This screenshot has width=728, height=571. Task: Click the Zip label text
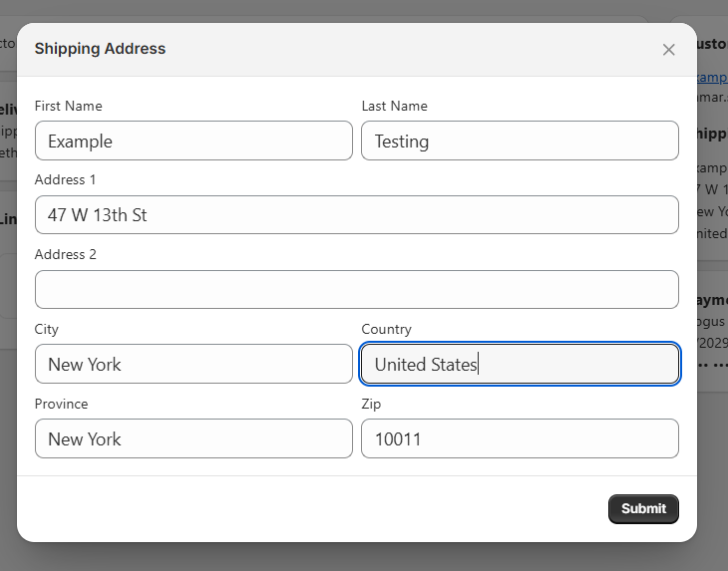tap(371, 404)
